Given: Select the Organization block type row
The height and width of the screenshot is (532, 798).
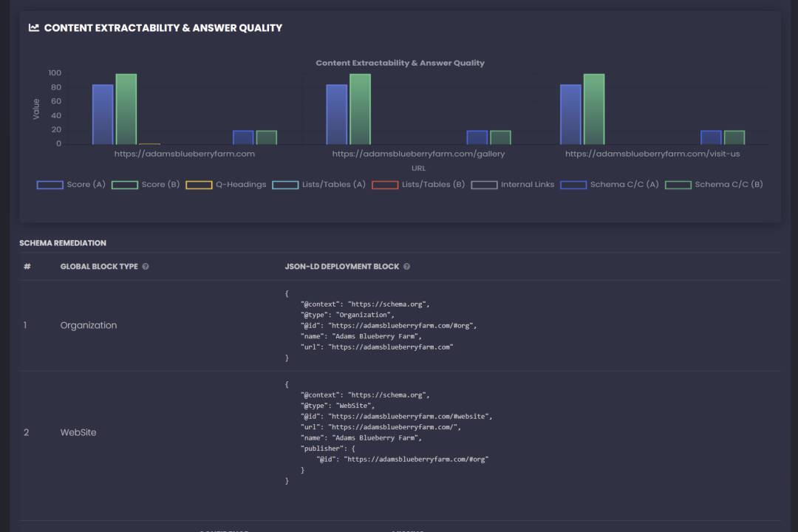Looking at the screenshot, I should click(x=89, y=326).
